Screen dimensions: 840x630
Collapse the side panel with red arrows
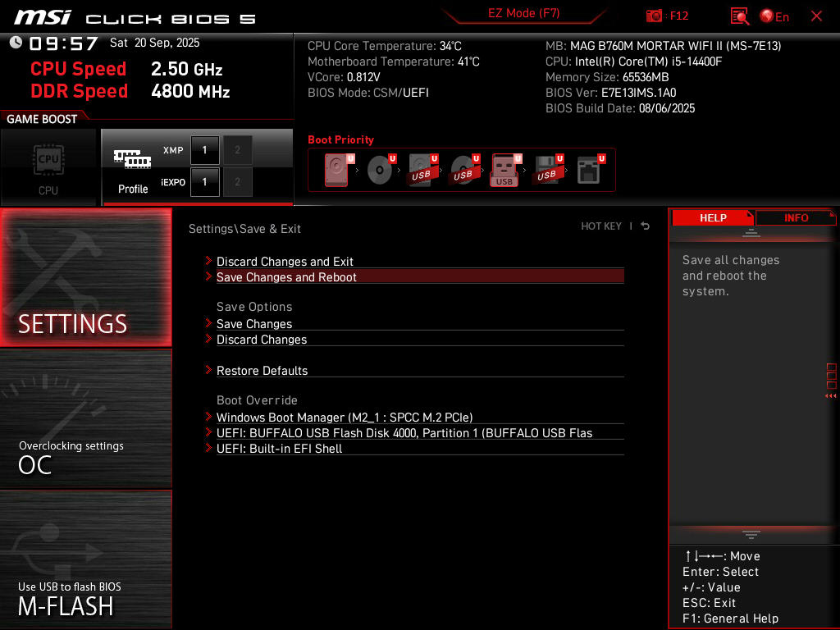[831, 396]
